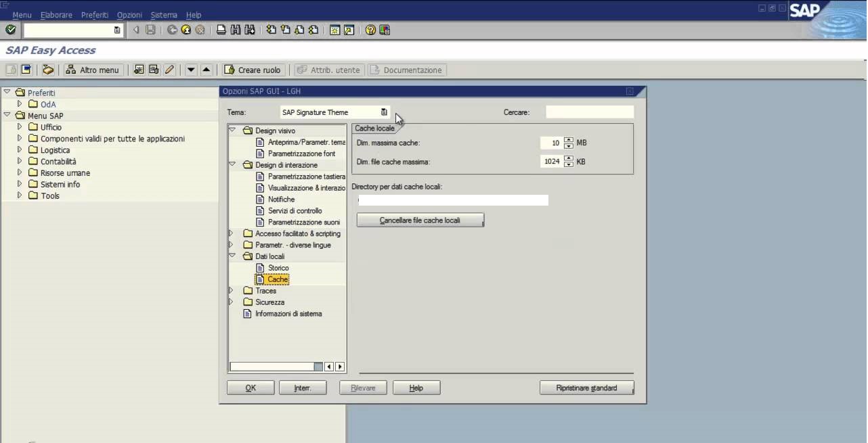Click the Cancel icon in the standard toolbar
Image resolution: width=868 pixels, height=443 pixels.
pyautogui.click(x=200, y=30)
